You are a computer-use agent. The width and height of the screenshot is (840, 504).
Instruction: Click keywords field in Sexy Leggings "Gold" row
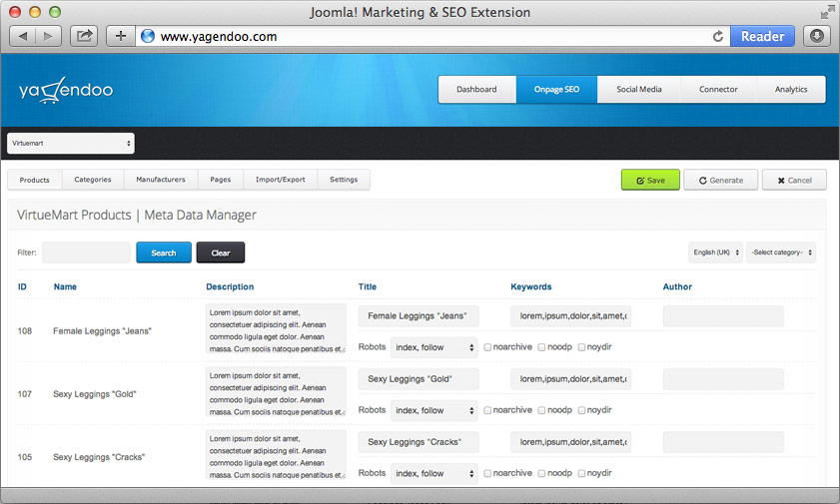[570, 379]
